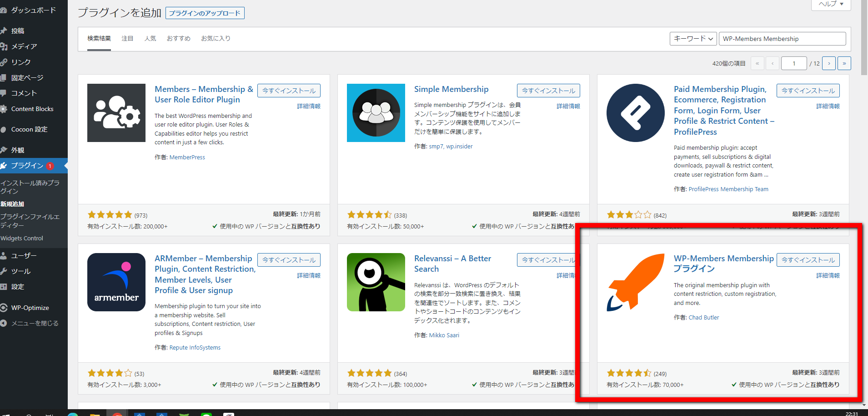Switch to the 注目 tab
868x416 pixels.
pos(127,39)
